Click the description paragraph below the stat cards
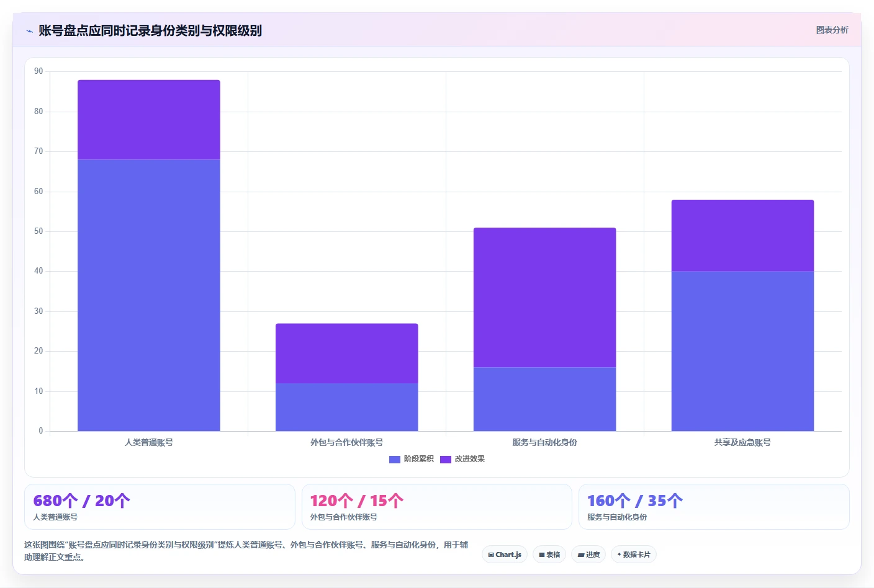The width and height of the screenshot is (874, 588). (246, 551)
